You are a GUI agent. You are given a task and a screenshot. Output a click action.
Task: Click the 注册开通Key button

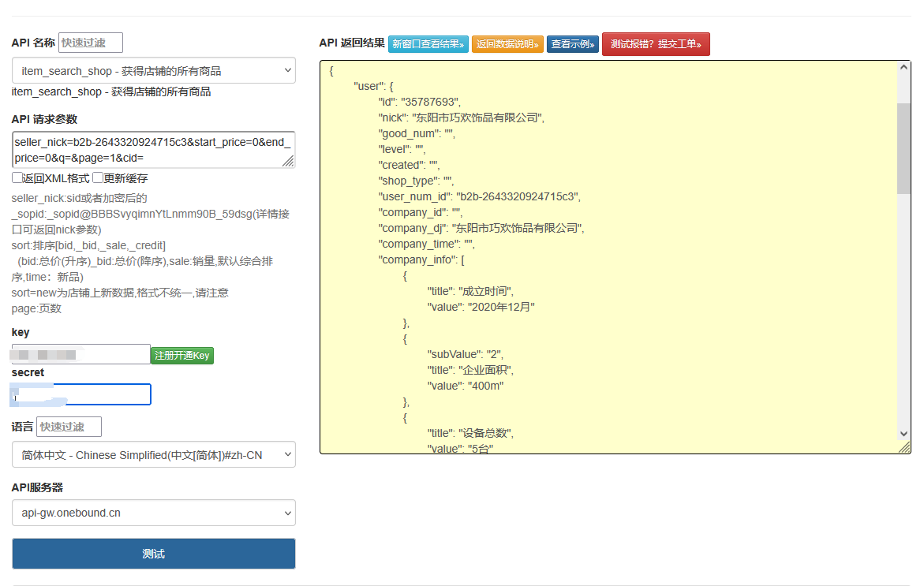tap(182, 356)
